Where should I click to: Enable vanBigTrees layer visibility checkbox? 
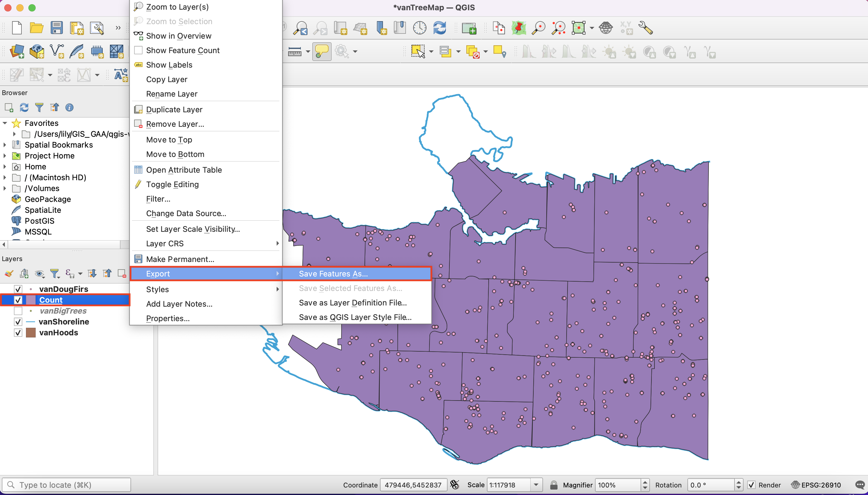pyautogui.click(x=18, y=311)
